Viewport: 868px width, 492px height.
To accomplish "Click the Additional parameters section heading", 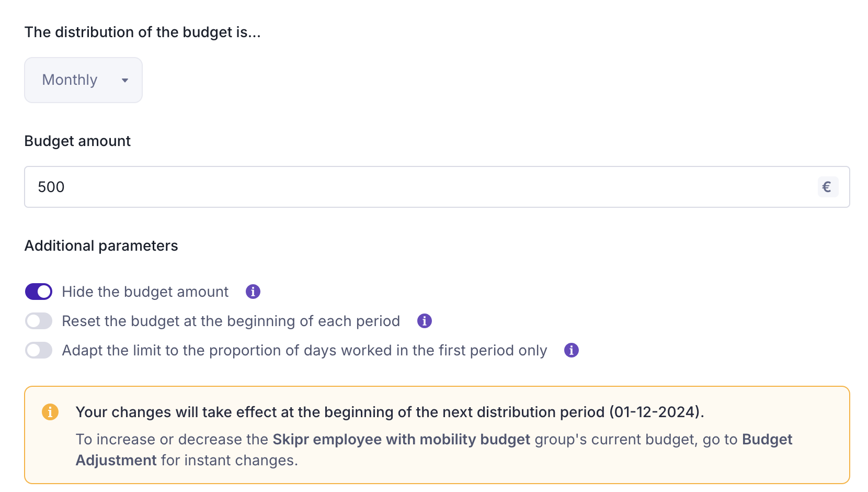I will pos(101,245).
